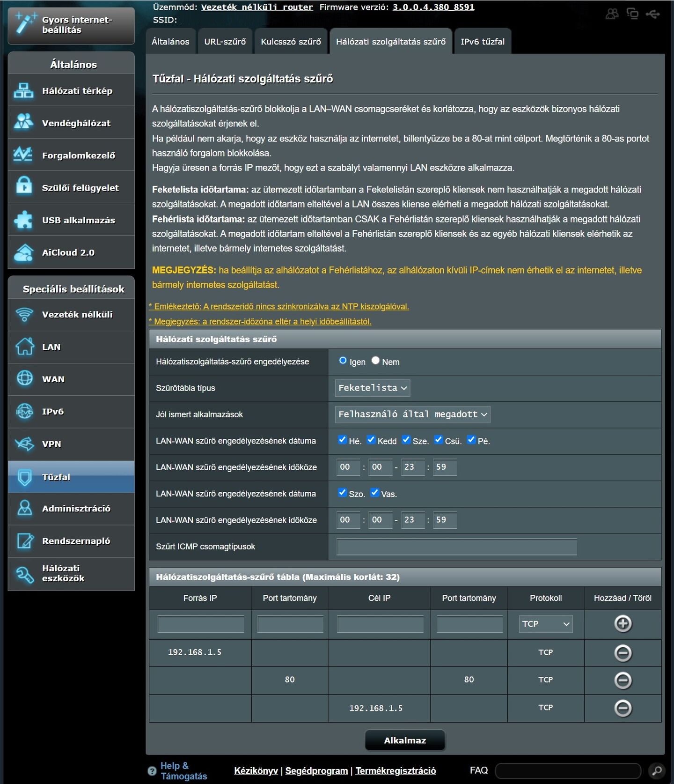Click the Cél IP input field
This screenshot has height=784, width=674.
pos(380,624)
